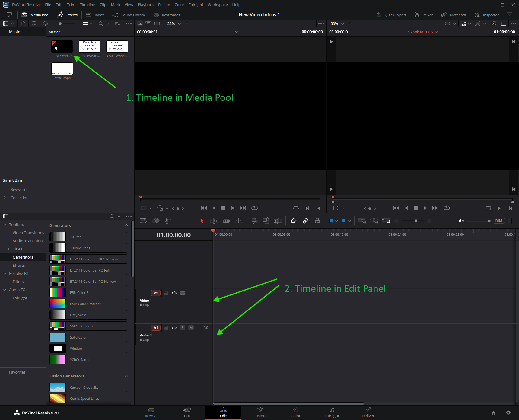
Task: Open the Metadata panel
Action: [453, 15]
